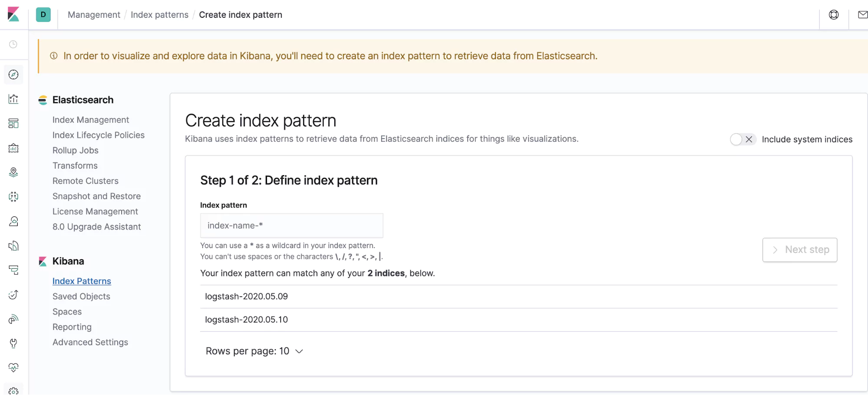
Task: Open Dashboard icon in sidebar
Action: coord(13,123)
